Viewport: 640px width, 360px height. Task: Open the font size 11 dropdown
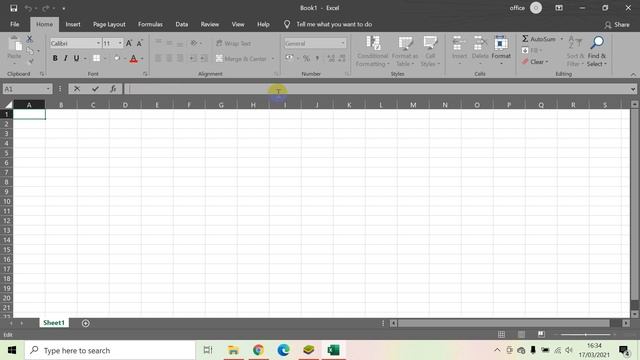pos(120,43)
